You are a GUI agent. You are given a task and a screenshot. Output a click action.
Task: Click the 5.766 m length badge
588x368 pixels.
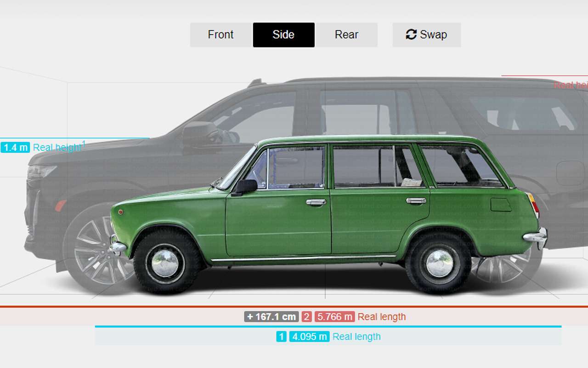tap(335, 316)
